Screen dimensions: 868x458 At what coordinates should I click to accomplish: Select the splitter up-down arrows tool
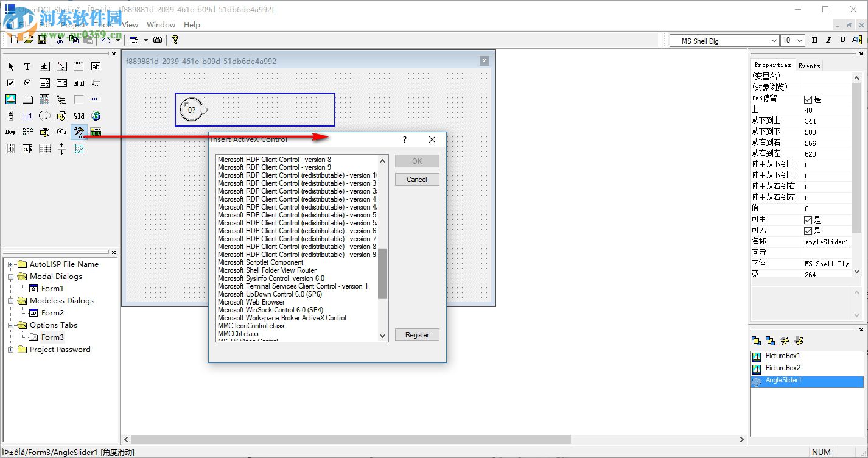[61, 149]
